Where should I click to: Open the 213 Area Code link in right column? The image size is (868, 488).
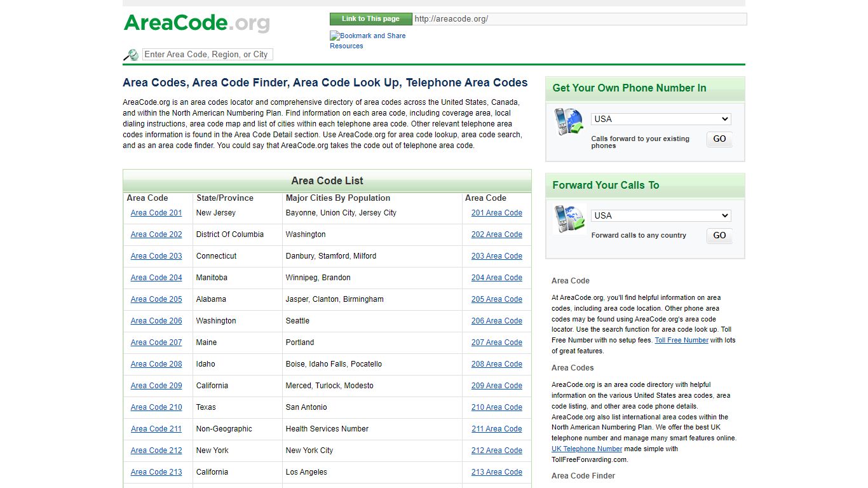pyautogui.click(x=496, y=472)
